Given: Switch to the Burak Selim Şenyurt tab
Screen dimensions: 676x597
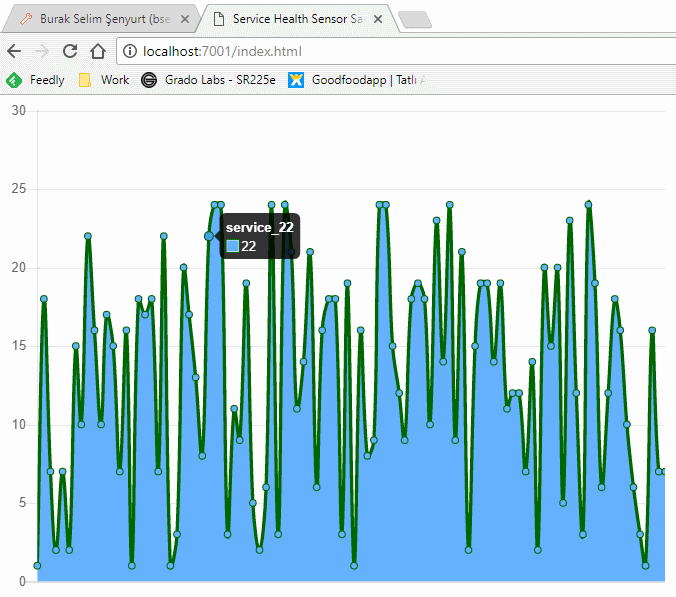Looking at the screenshot, I should click(100, 18).
